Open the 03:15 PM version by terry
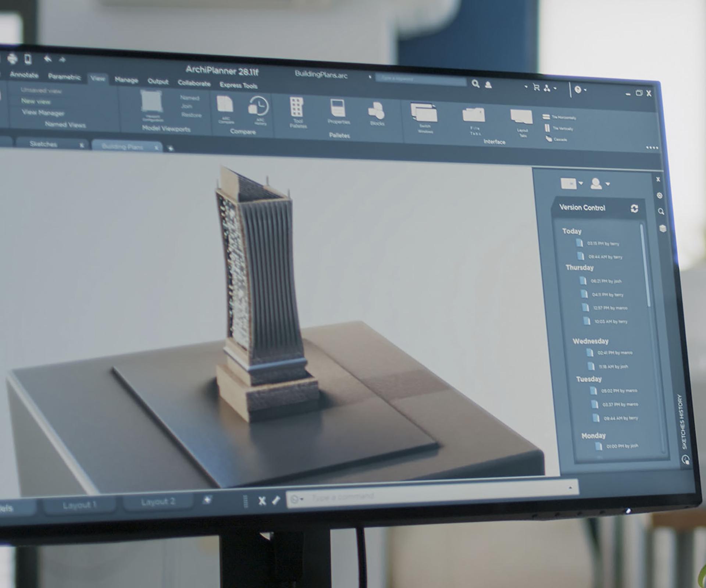This screenshot has width=706, height=588. point(602,244)
